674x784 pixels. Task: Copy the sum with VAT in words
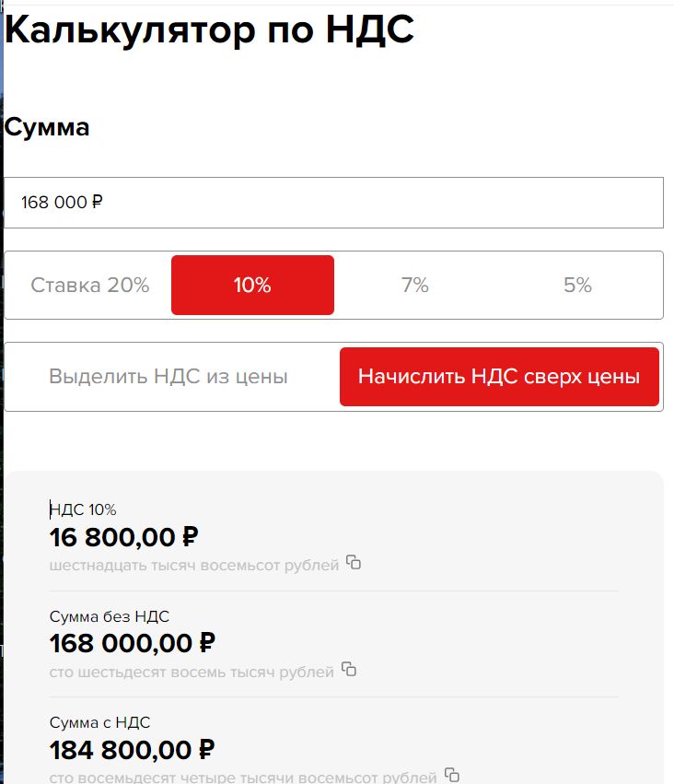pos(451,775)
